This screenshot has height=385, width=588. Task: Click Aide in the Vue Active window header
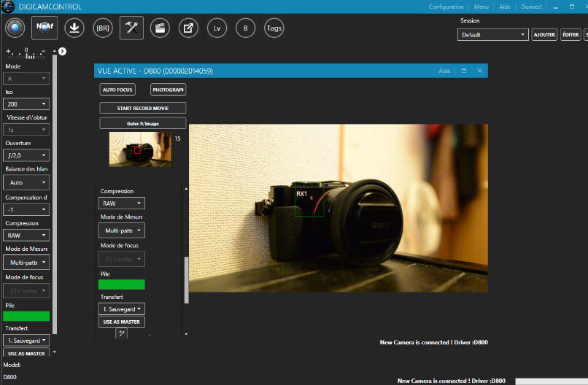tap(444, 71)
